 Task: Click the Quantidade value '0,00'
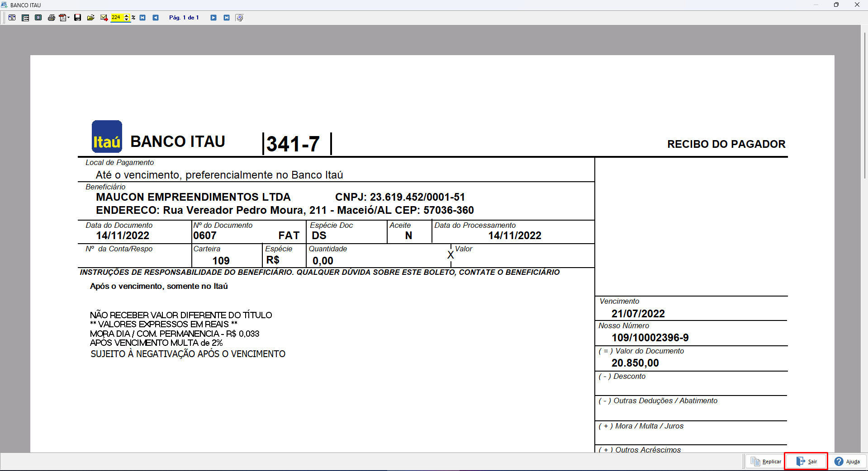323,261
